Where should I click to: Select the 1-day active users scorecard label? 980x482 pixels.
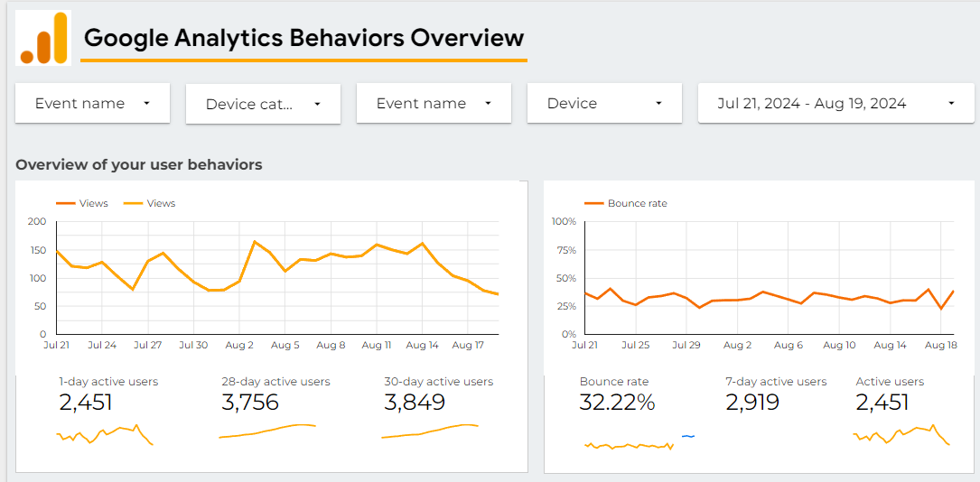click(x=108, y=382)
